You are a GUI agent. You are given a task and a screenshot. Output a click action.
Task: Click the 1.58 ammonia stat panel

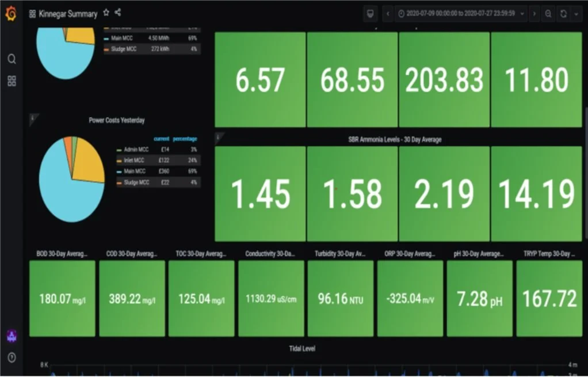(x=352, y=193)
